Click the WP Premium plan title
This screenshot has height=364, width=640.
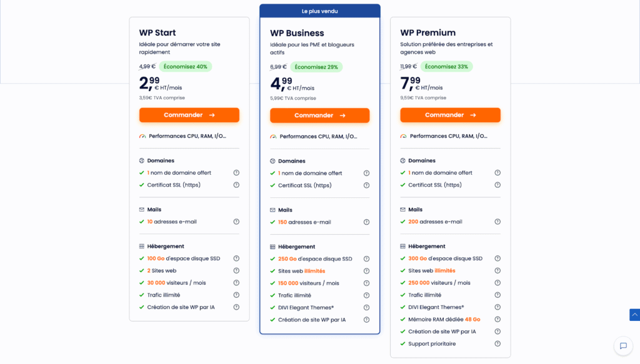point(428,32)
